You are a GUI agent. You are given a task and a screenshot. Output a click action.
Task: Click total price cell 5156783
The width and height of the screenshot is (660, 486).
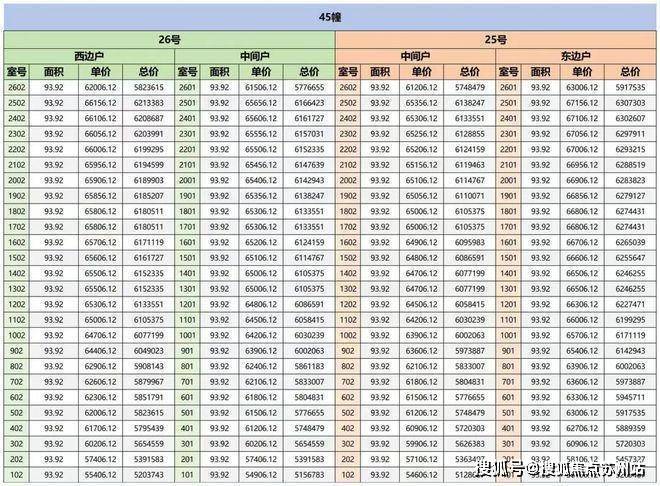(309, 475)
